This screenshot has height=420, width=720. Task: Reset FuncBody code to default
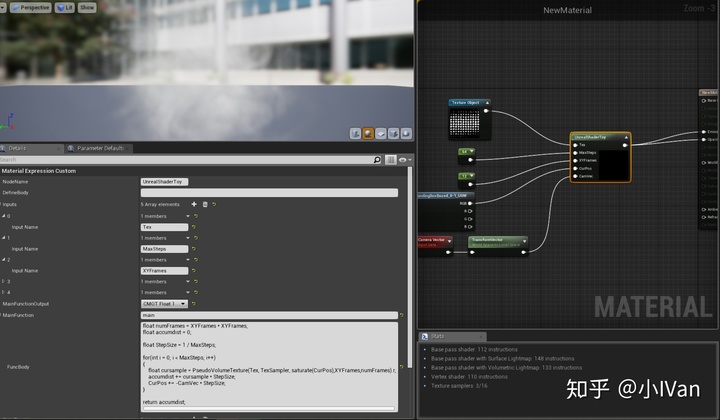pos(401,367)
